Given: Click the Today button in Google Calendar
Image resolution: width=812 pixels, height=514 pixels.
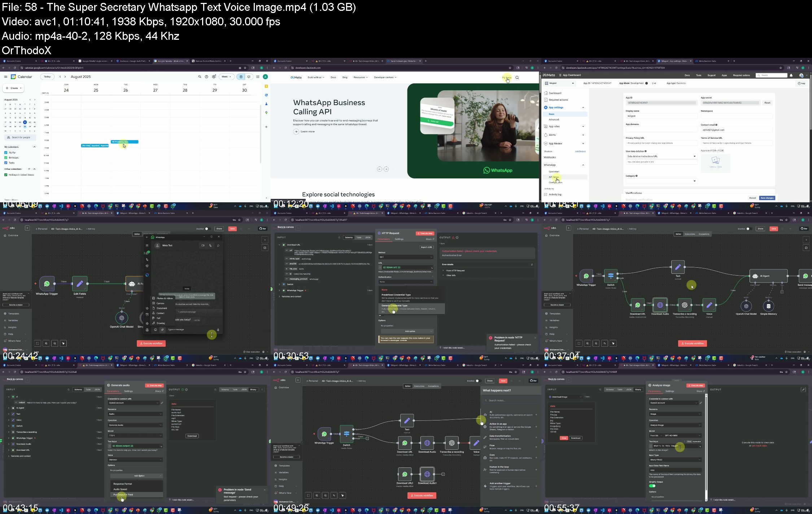Looking at the screenshot, I should 47,77.
